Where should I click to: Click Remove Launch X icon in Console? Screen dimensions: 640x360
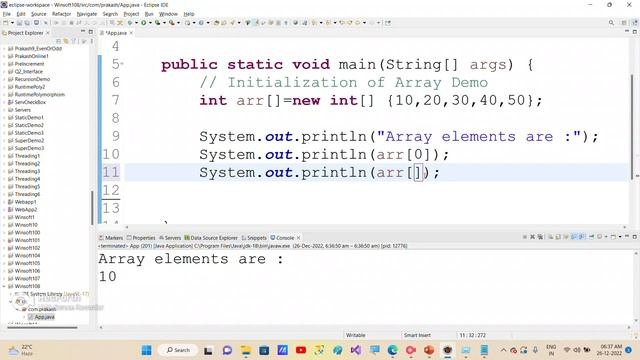click(532, 237)
